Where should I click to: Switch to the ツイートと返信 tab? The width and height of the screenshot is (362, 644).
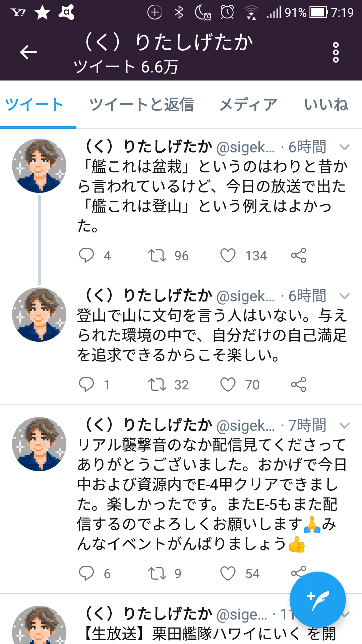coord(141,105)
